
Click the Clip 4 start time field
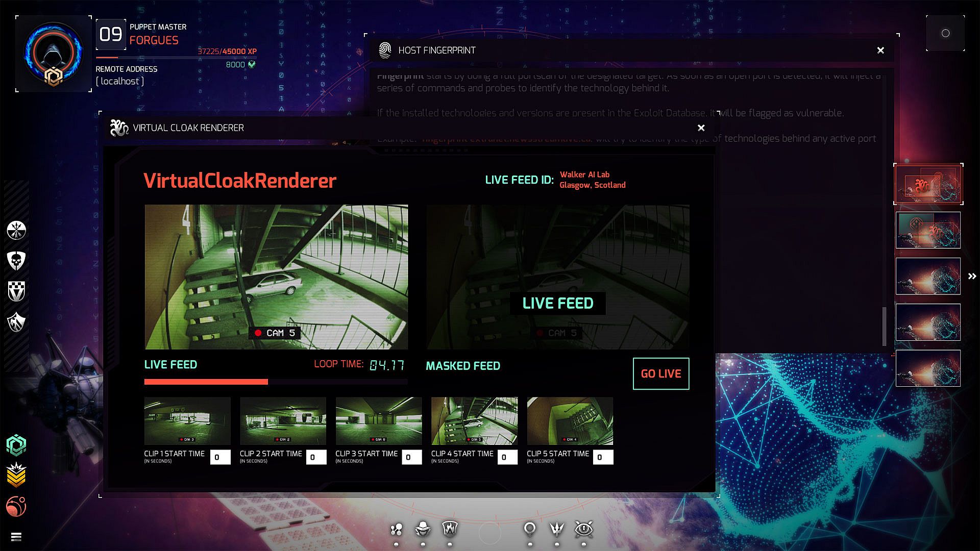click(507, 457)
